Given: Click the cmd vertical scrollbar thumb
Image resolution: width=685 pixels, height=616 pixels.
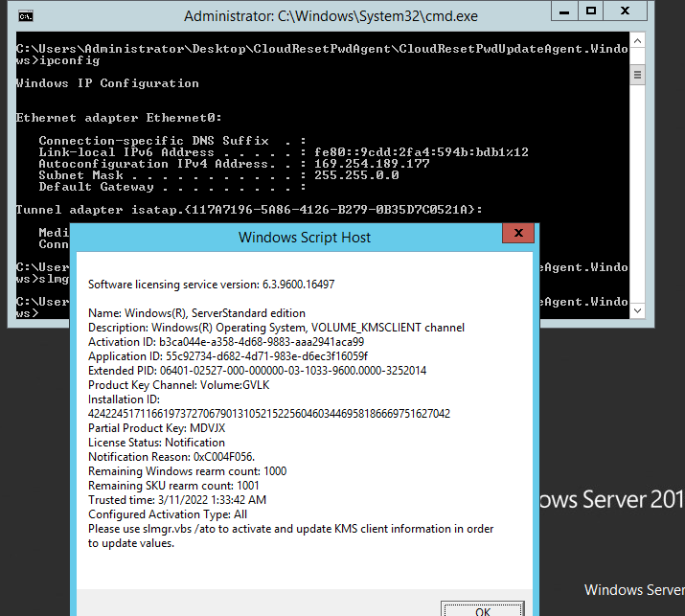Looking at the screenshot, I should pyautogui.click(x=637, y=75).
